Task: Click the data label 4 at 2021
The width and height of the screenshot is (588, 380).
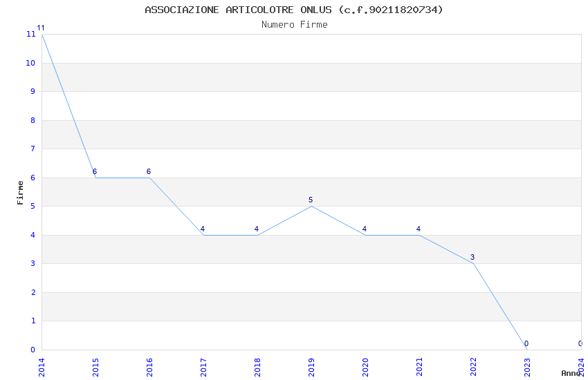Action: [419, 229]
